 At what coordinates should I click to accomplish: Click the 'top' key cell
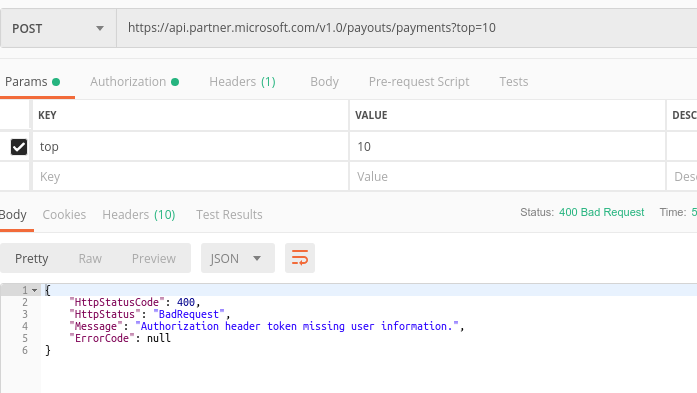click(x=191, y=147)
